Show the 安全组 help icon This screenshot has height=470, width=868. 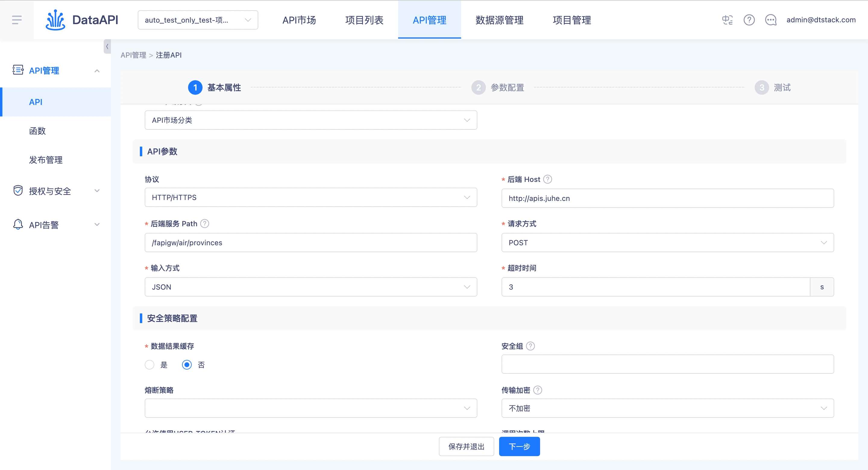(x=530, y=346)
